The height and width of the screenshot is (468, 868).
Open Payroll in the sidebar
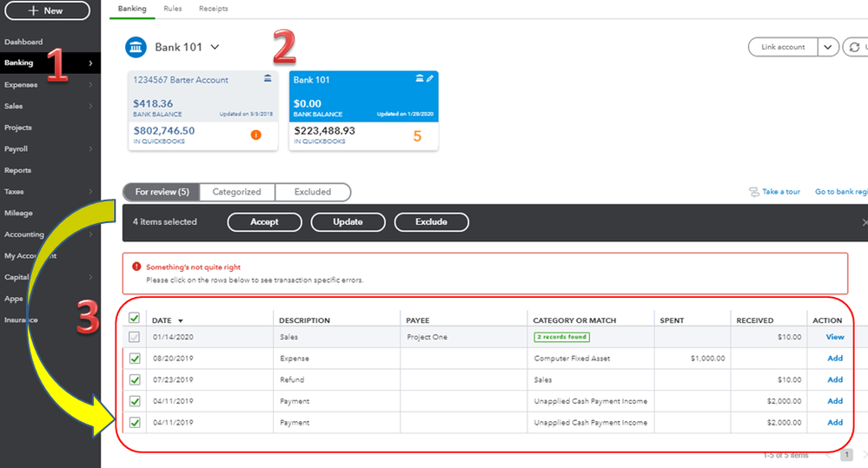pos(16,148)
